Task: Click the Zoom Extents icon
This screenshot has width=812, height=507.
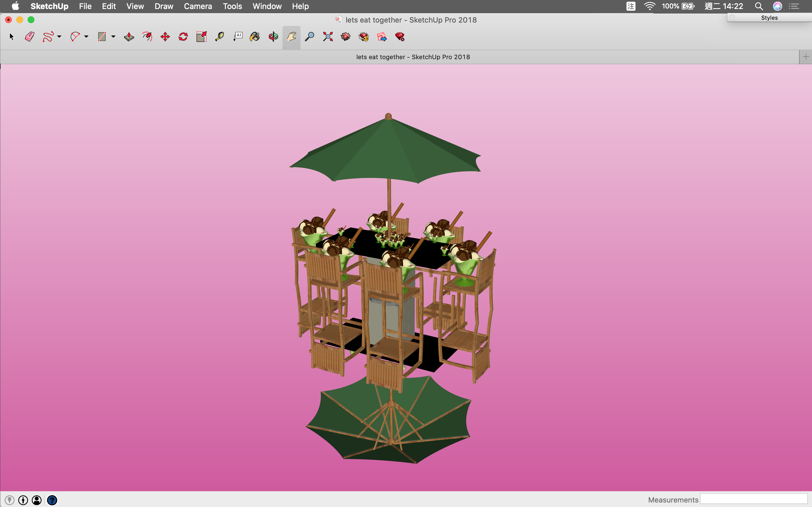Action: tap(328, 37)
